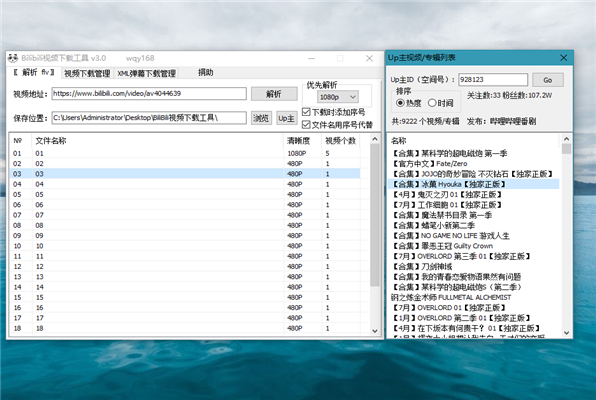596x400 pixels.
Task: Click the 清晰度 column header
Action: [303, 141]
